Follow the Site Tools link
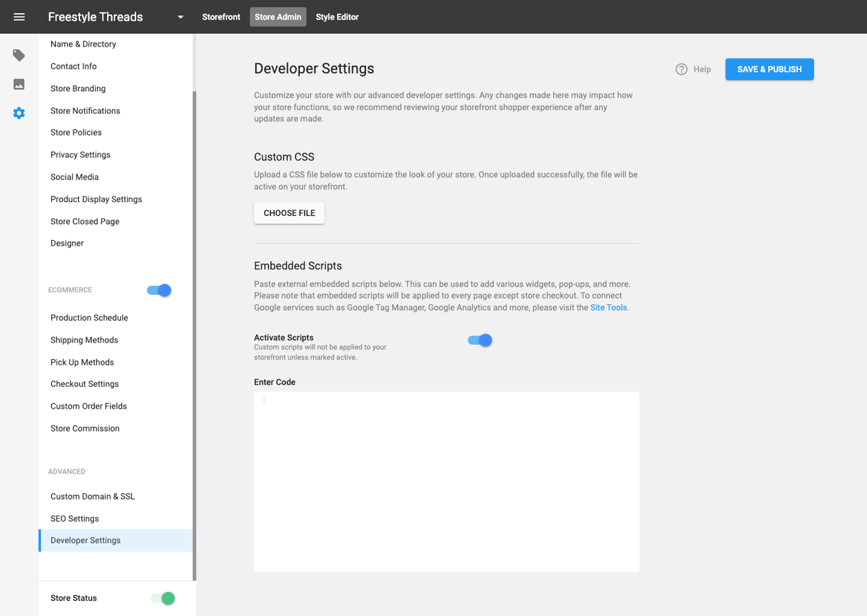The width and height of the screenshot is (867, 616). tap(608, 308)
